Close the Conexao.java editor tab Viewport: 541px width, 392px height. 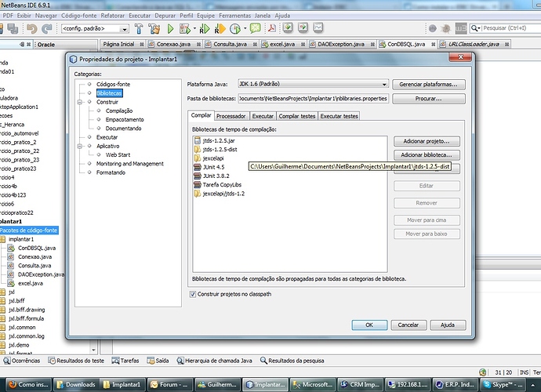click(198, 44)
